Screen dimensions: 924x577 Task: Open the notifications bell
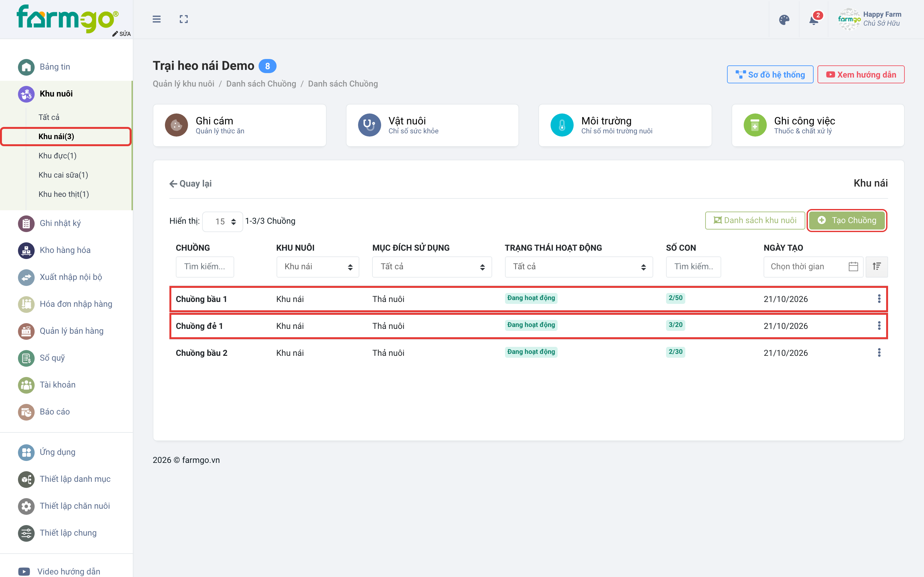pos(814,20)
